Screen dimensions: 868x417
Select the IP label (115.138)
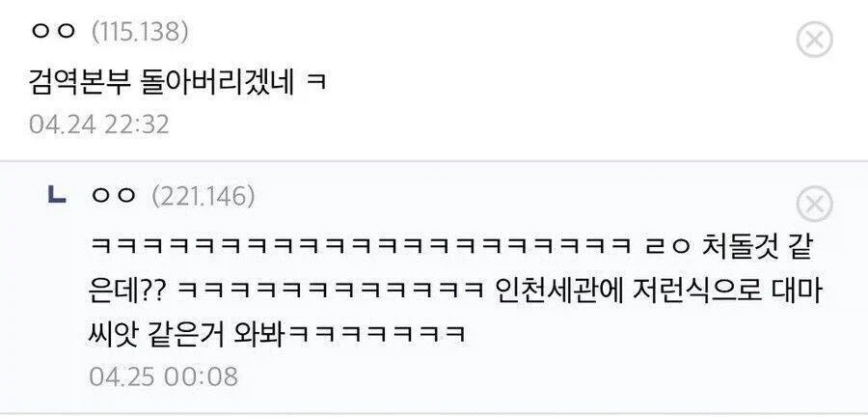pos(140,32)
